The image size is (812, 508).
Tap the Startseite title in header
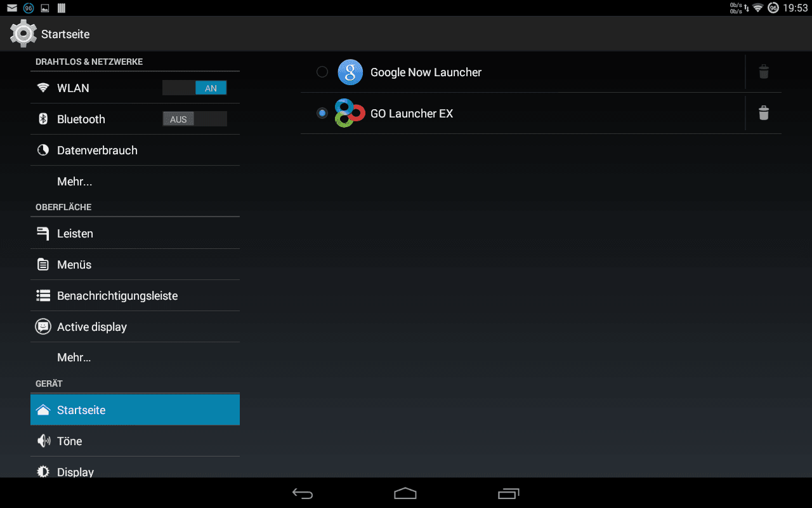tap(65, 34)
